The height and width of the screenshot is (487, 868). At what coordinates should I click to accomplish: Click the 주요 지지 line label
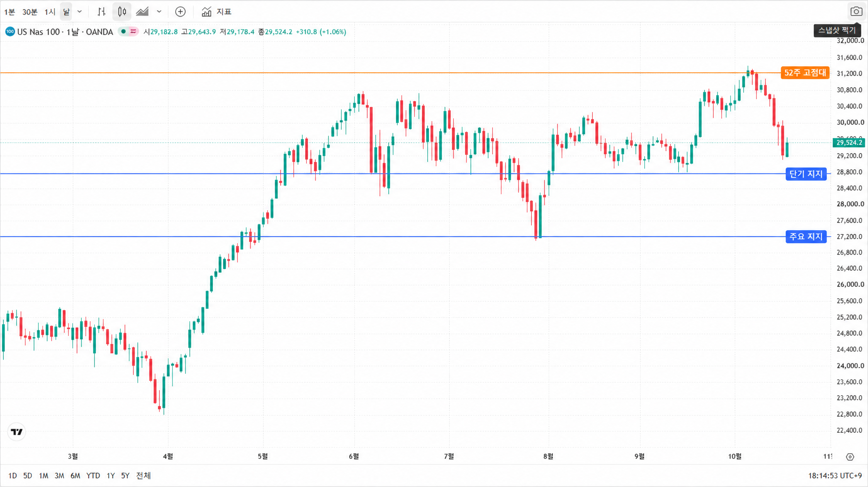806,237
